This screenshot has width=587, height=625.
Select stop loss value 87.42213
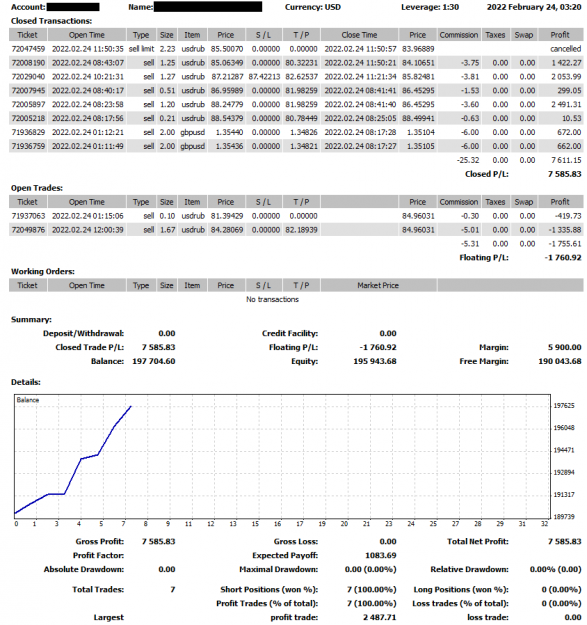264,77
